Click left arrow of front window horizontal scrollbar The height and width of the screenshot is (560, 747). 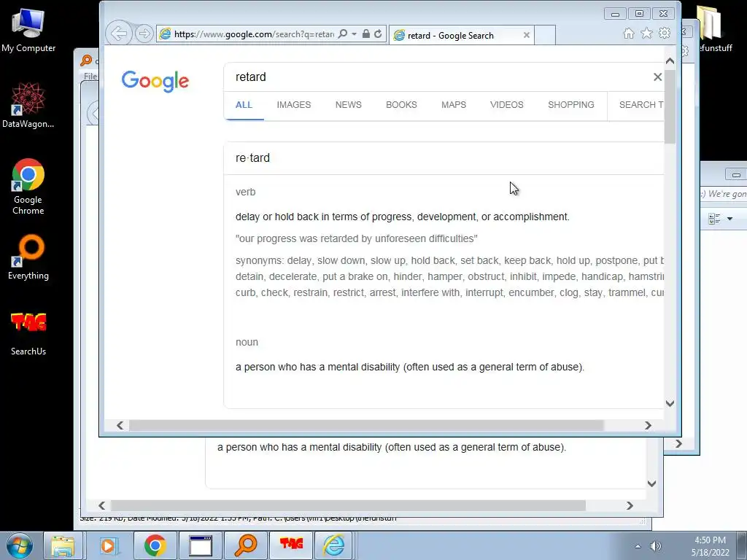[x=120, y=425]
